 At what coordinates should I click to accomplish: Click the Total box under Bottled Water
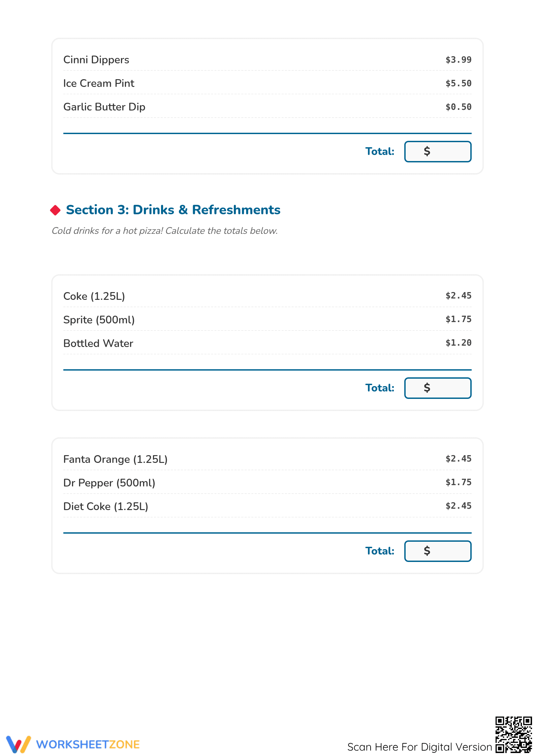point(438,388)
